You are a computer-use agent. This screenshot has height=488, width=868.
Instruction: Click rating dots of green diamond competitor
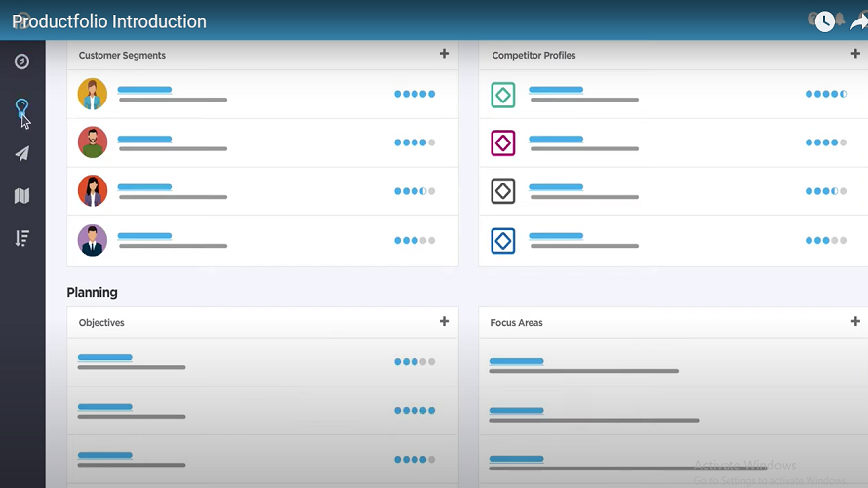pos(826,94)
